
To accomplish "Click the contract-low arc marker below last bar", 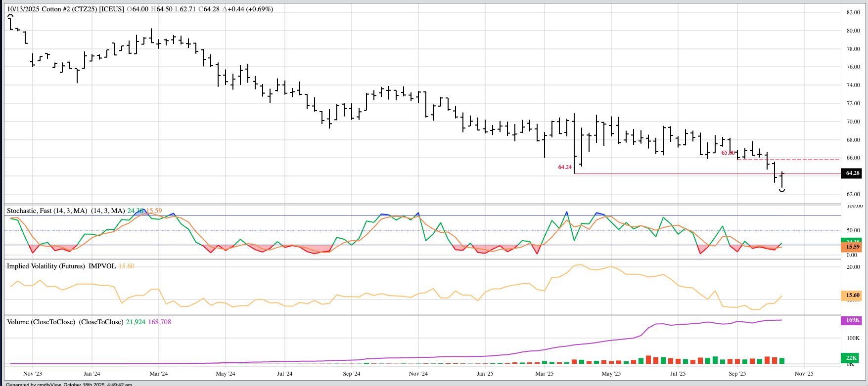I will (782, 190).
